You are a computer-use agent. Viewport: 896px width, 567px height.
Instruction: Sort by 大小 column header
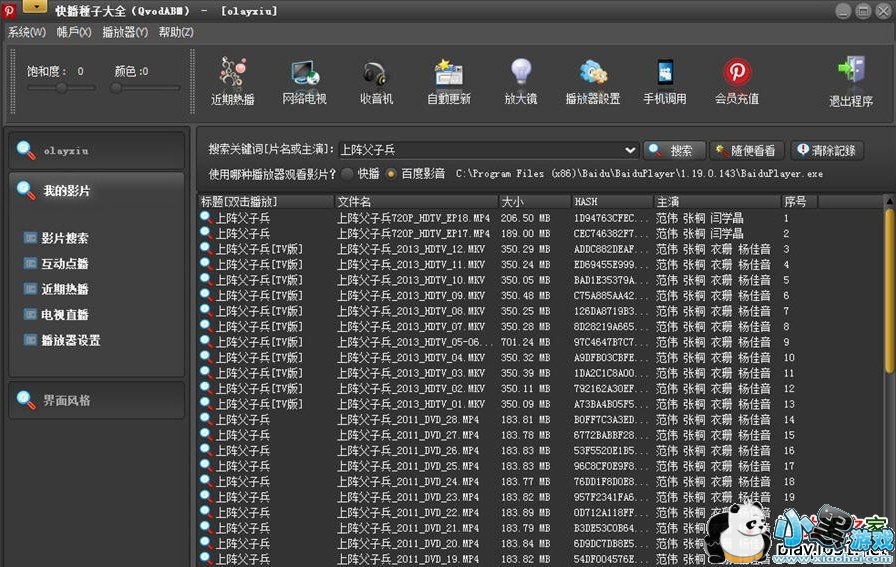coord(535,202)
